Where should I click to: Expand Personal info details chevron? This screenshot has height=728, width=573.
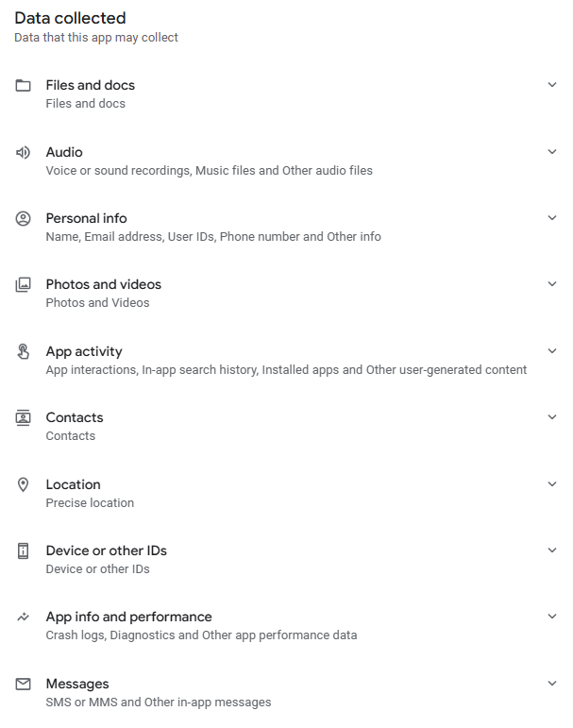coord(552,217)
